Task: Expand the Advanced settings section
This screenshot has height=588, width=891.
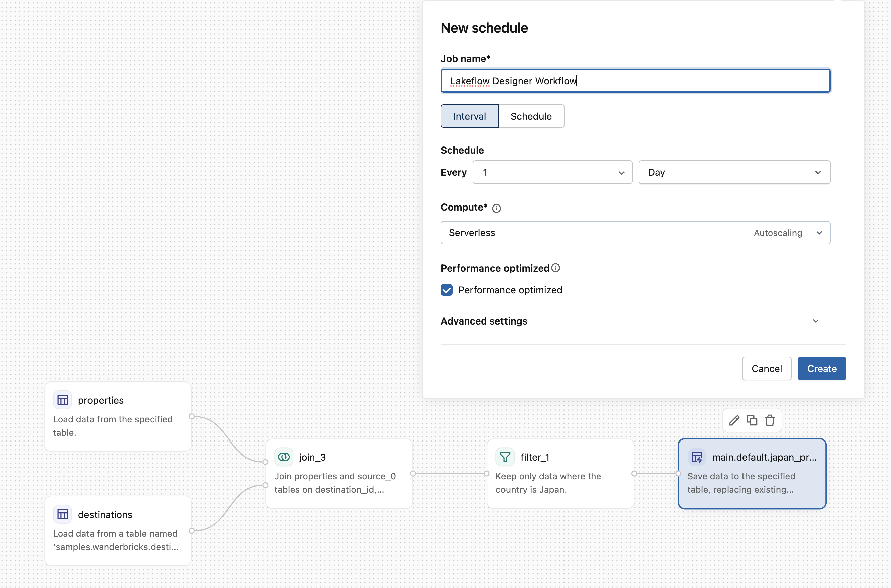Action: pyautogui.click(x=630, y=321)
